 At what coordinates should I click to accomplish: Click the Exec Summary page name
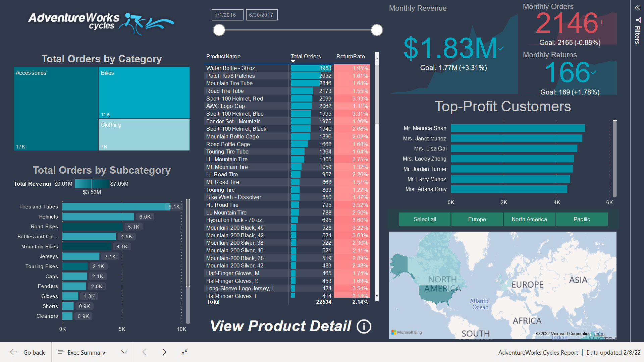tap(86, 352)
